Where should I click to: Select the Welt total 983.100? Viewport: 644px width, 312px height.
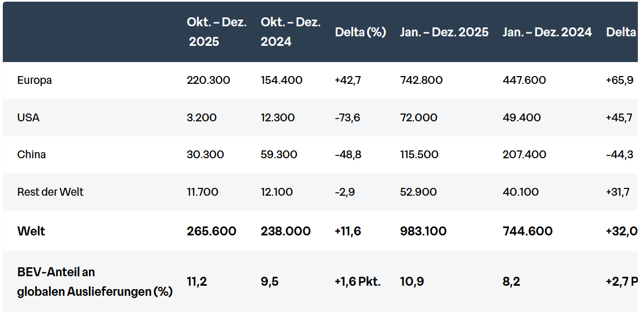pos(423,231)
